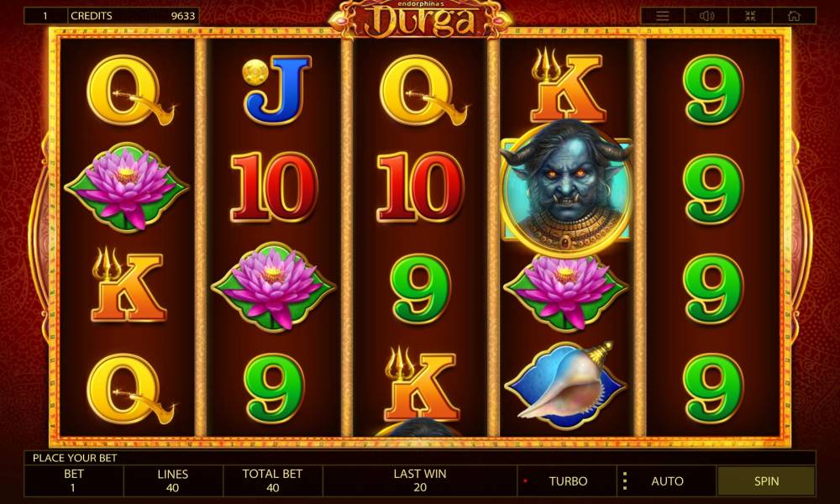Click the Credits balance display
This screenshot has width=840, height=504.
pyautogui.click(x=134, y=15)
